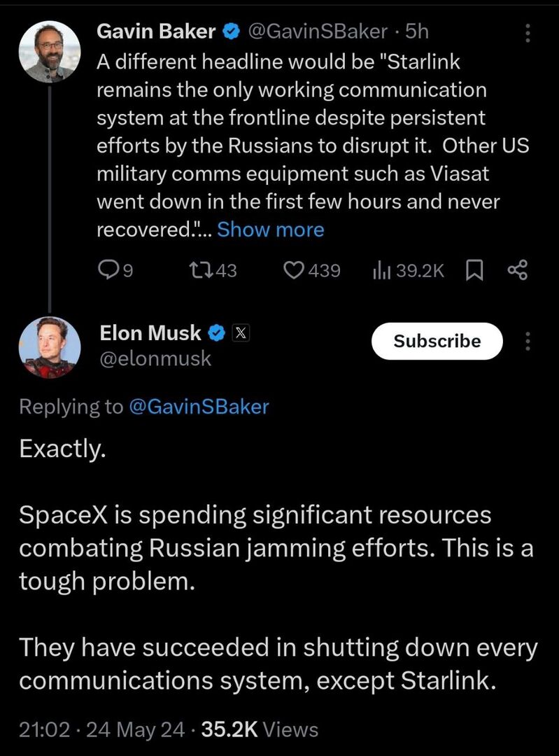Click the X affiliation badge beside Elon Musk
Viewport: 559px width, 756px height.
tap(241, 333)
